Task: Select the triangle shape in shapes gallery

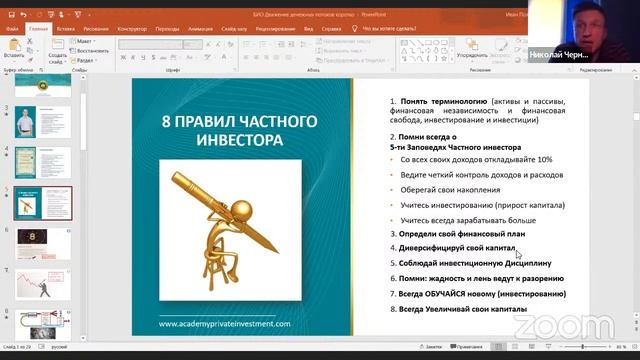Action: pyautogui.click(x=404, y=51)
